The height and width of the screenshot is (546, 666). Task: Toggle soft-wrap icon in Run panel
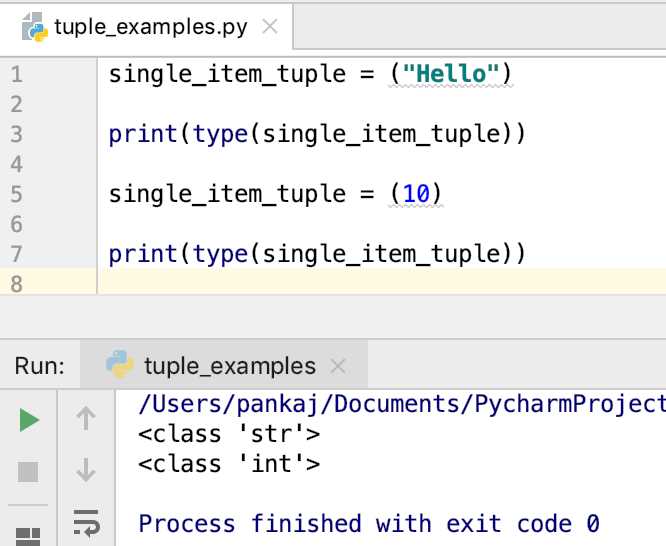pos(86,523)
